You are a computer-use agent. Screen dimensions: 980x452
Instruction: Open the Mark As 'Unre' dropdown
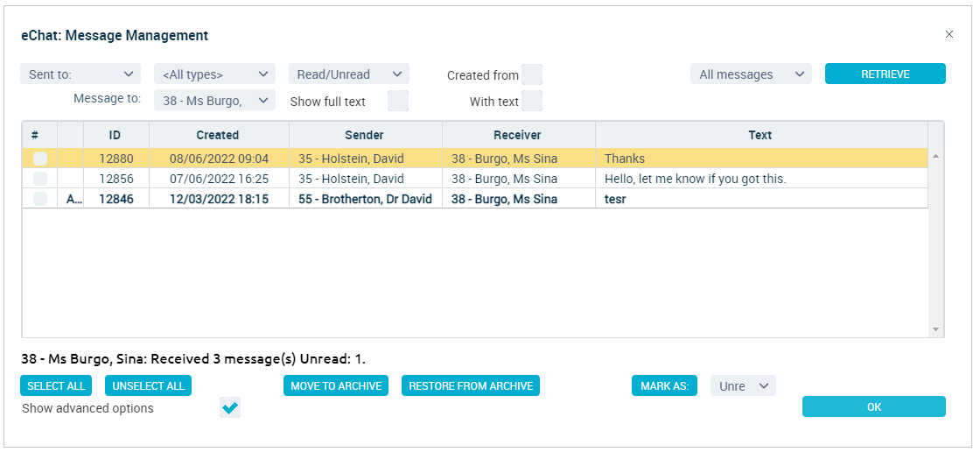pyautogui.click(x=743, y=385)
